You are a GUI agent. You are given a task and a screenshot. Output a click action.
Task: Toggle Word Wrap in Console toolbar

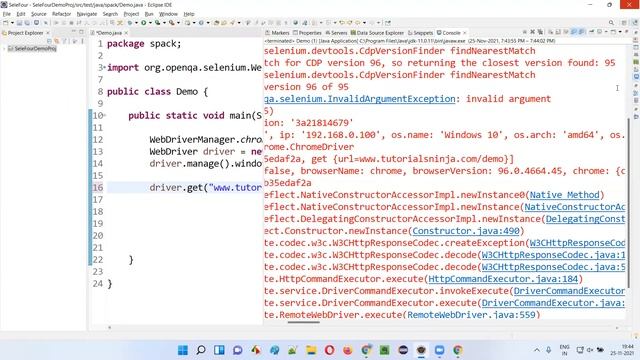click(x=565, y=32)
